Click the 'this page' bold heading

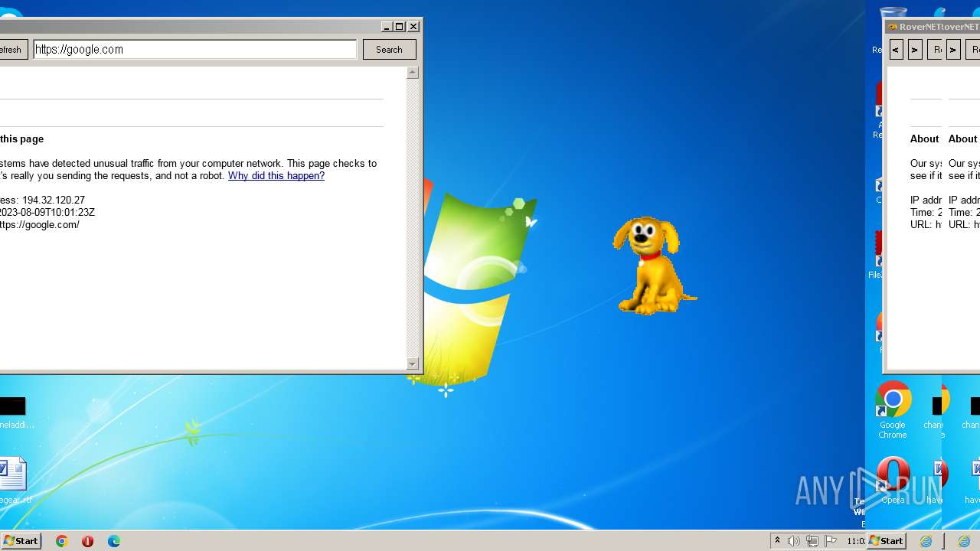pyautogui.click(x=22, y=139)
